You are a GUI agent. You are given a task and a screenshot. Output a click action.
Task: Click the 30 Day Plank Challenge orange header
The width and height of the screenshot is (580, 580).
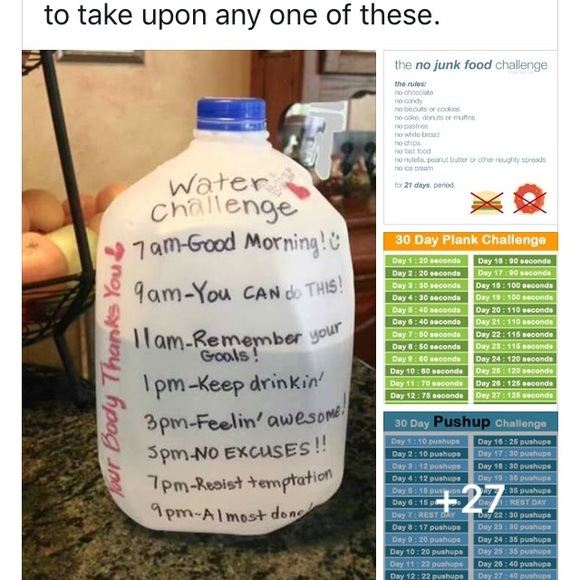pos(471,240)
